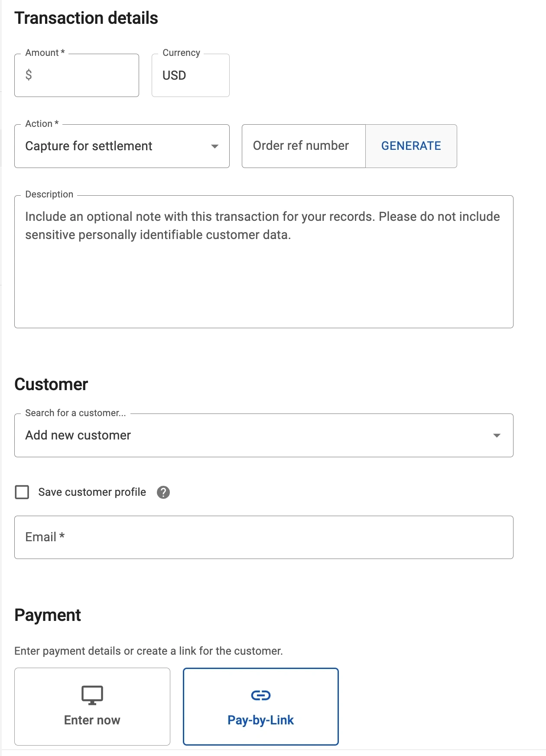Click the Payment section heading

pos(48,615)
